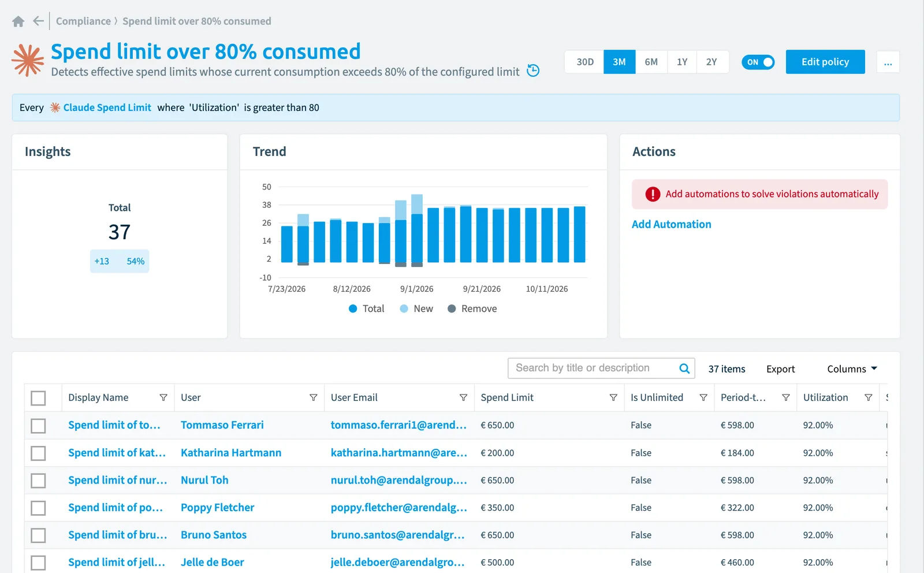Toggle the Remove legend swatch
This screenshot has height=573, width=924.
[x=452, y=308]
